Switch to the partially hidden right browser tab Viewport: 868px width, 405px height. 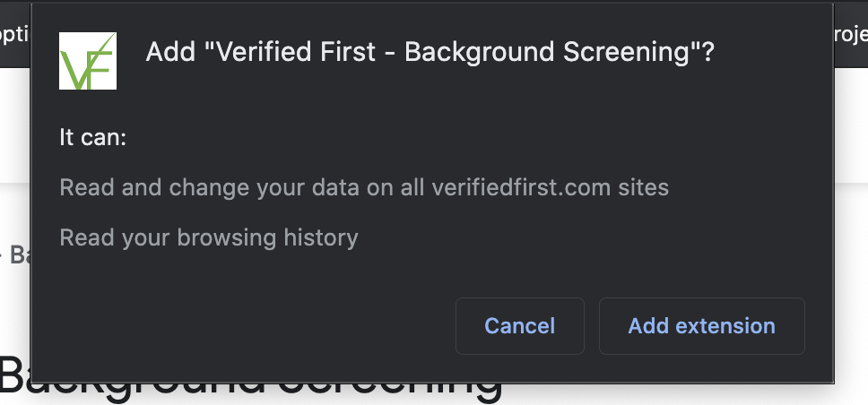point(851,34)
